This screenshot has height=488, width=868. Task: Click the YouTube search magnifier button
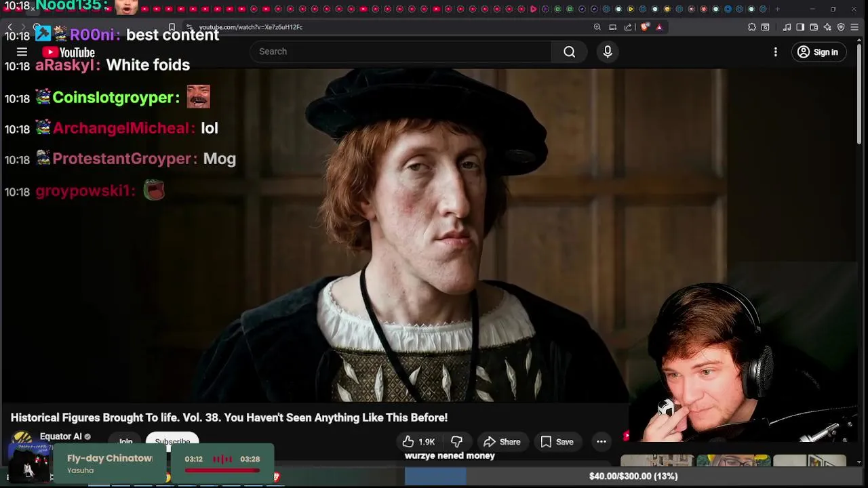point(570,52)
